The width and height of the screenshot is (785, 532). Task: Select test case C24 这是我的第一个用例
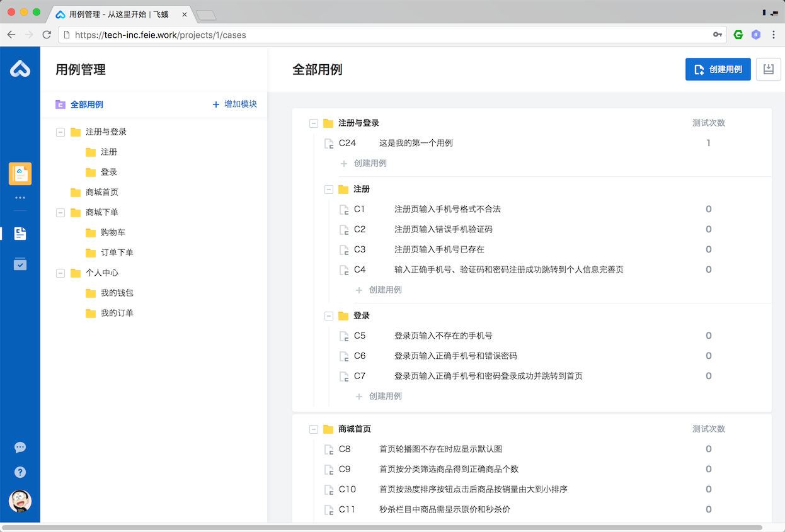click(x=417, y=143)
